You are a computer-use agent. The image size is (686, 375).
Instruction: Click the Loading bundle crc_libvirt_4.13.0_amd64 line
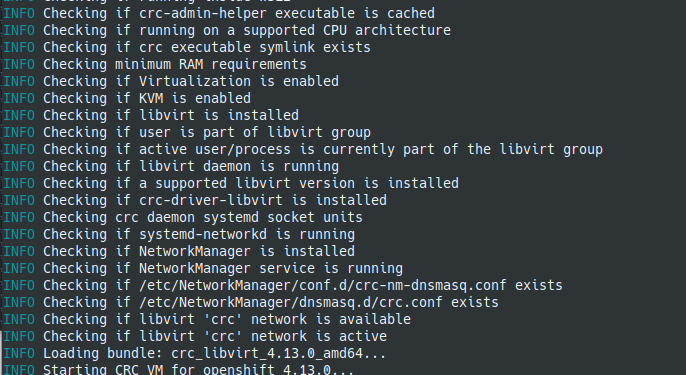(195, 354)
